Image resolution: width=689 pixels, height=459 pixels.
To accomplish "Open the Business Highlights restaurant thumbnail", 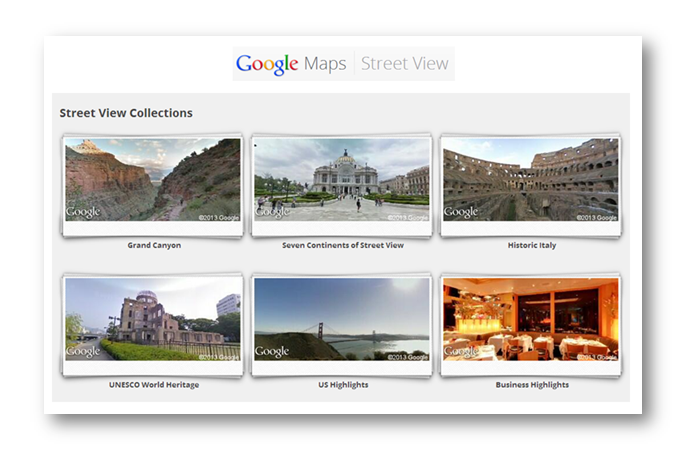I will click(531, 319).
